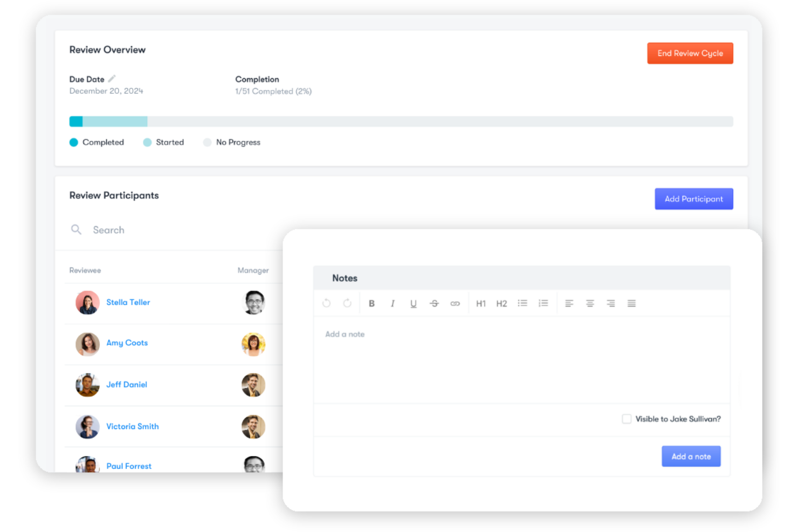Apply italic formatting in the Notes toolbar
This screenshot has height=532, width=798.
(393, 303)
